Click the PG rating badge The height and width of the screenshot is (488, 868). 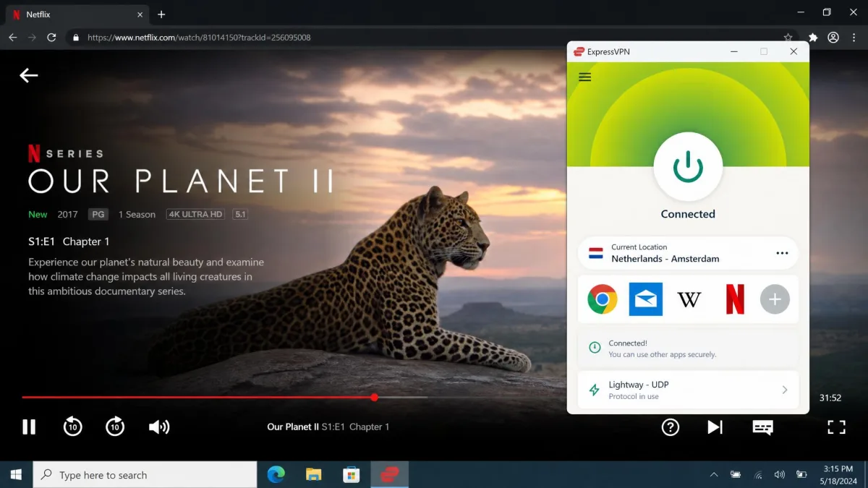98,214
